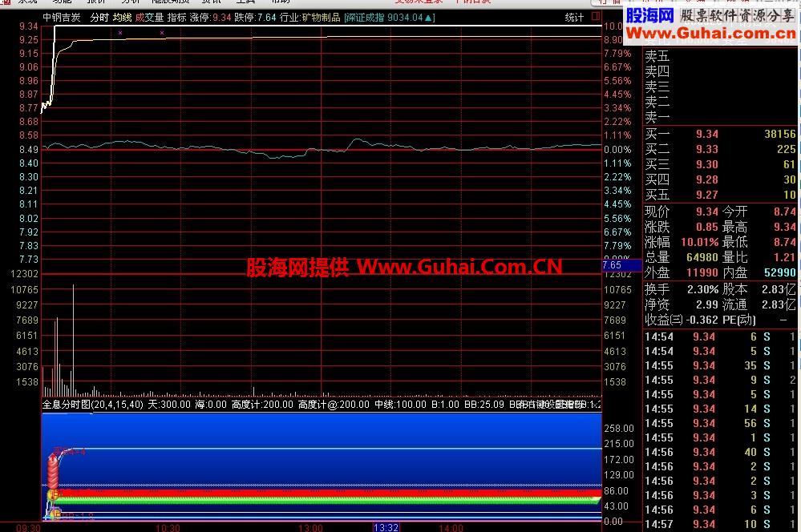Click the 13:32 time marker on the axis
This screenshot has width=801, height=532.
point(386,527)
